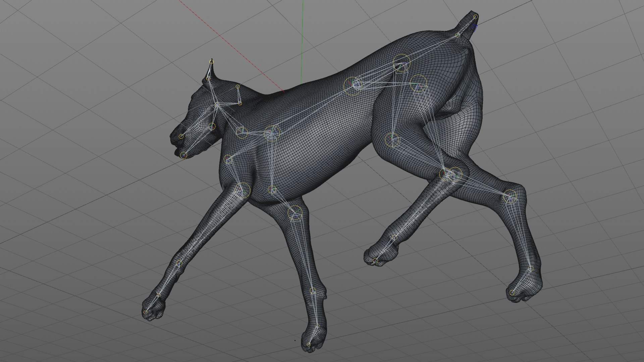644x362 pixels.
Task: Select the near rear leg's ankle joint
Action: 394,237
